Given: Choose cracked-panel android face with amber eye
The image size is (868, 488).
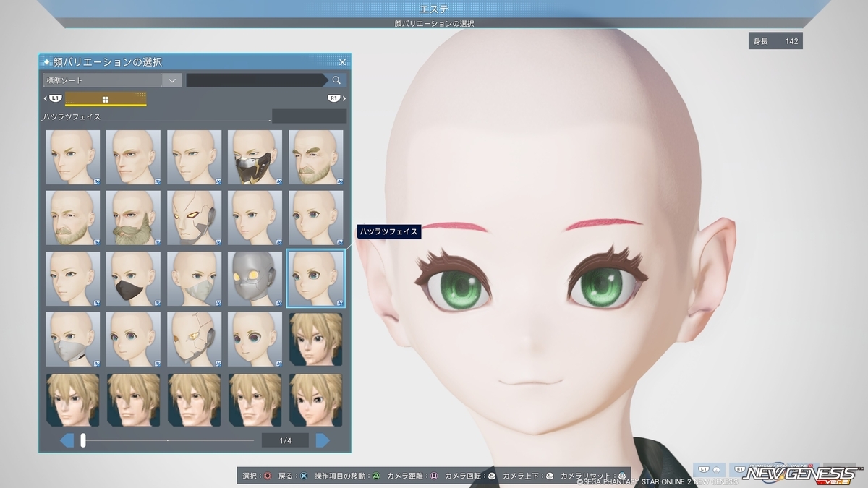Looking at the screenshot, I should point(195,339).
